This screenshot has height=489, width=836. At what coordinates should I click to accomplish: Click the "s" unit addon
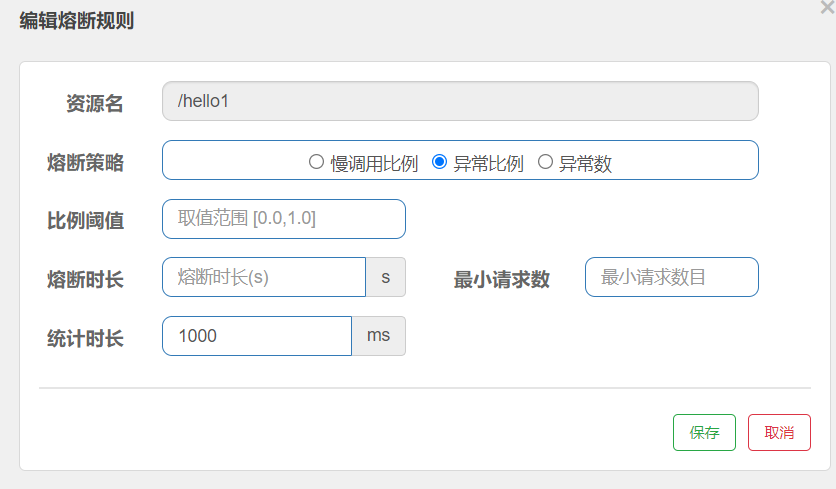tap(386, 277)
